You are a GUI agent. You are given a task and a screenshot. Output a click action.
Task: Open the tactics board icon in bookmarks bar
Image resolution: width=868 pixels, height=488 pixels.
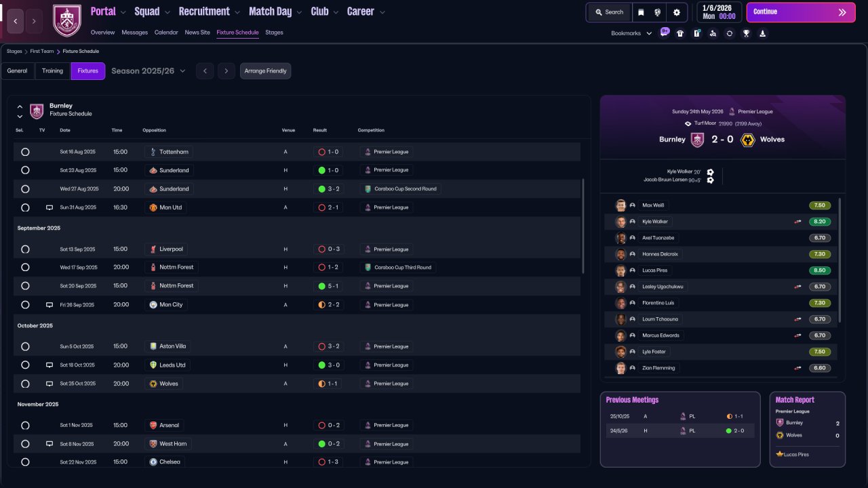coord(696,33)
